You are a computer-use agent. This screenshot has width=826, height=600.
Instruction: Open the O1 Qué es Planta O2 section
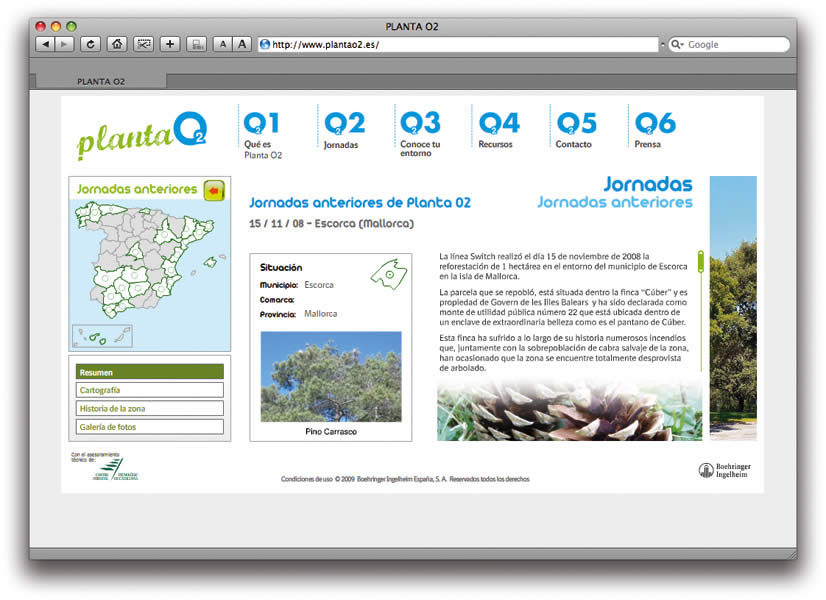[x=263, y=134]
